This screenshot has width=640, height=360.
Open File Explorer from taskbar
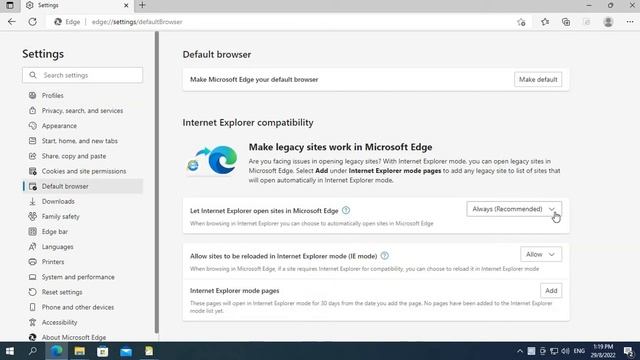[80, 351]
